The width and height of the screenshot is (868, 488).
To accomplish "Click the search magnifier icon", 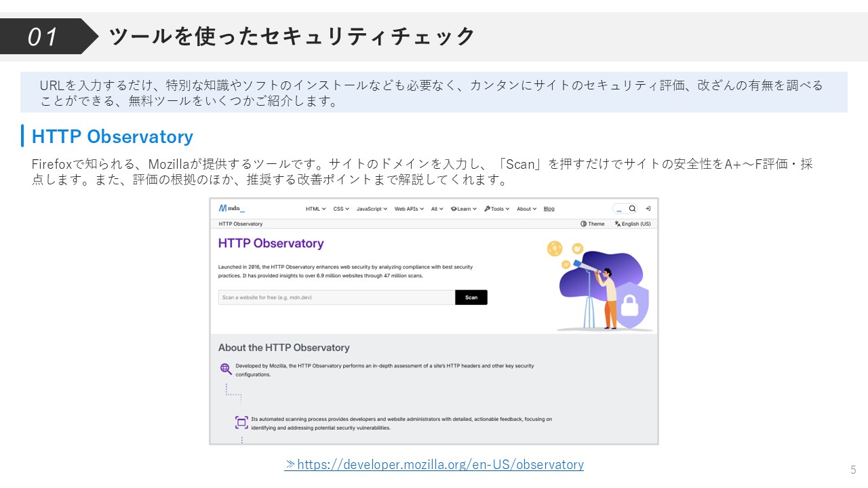I will (x=632, y=209).
